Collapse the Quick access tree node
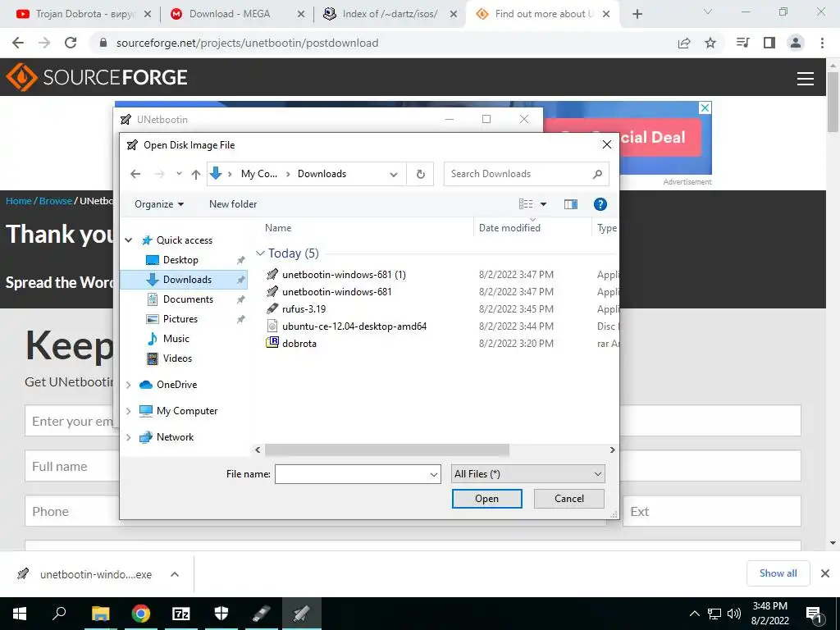Image resolution: width=840 pixels, height=630 pixels. 129,240
